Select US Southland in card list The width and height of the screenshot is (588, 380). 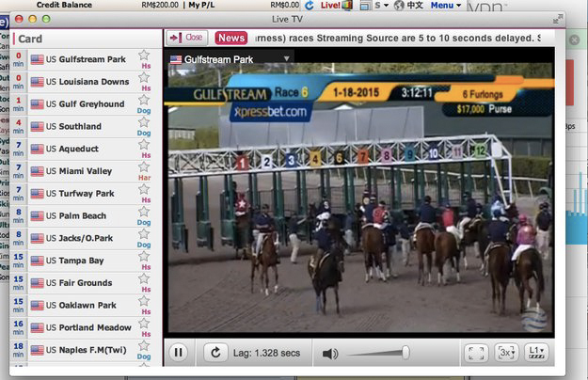click(x=86, y=127)
